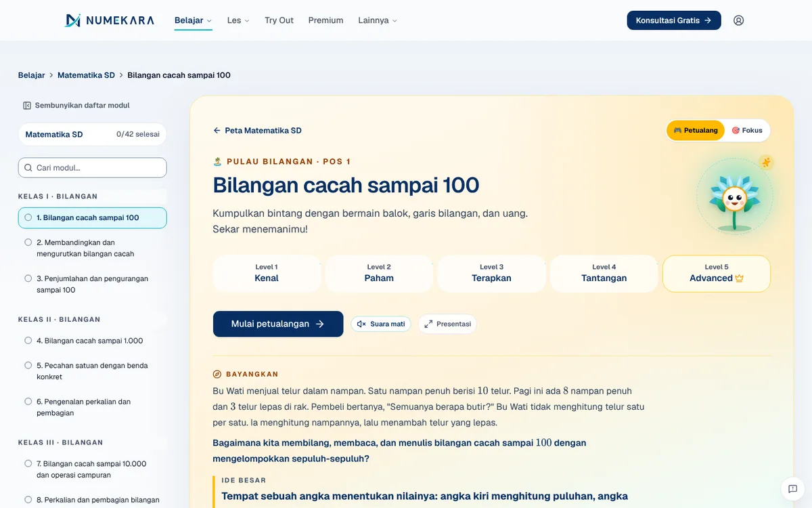Viewport: 812px width, 508px height.
Task: Open module 6 Pengenalan perkalian dan pembagian
Action: 92,407
